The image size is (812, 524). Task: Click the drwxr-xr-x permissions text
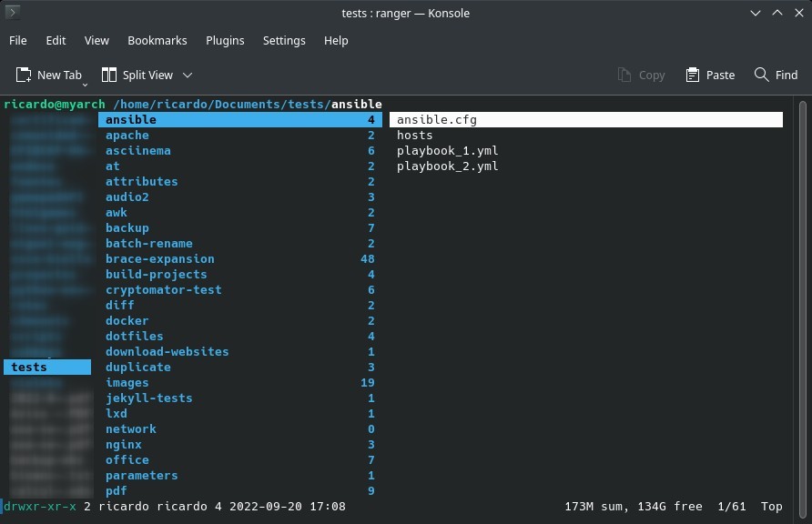[x=40, y=507]
